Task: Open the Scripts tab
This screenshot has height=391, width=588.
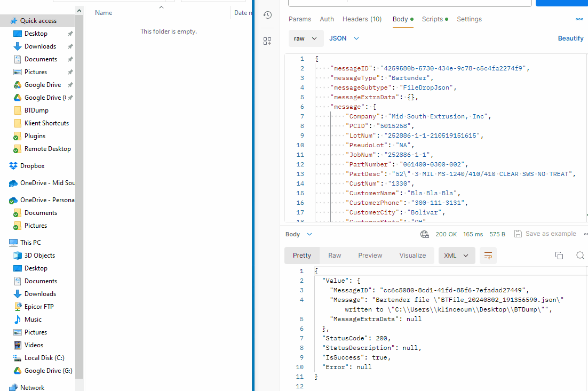Action: [435, 19]
